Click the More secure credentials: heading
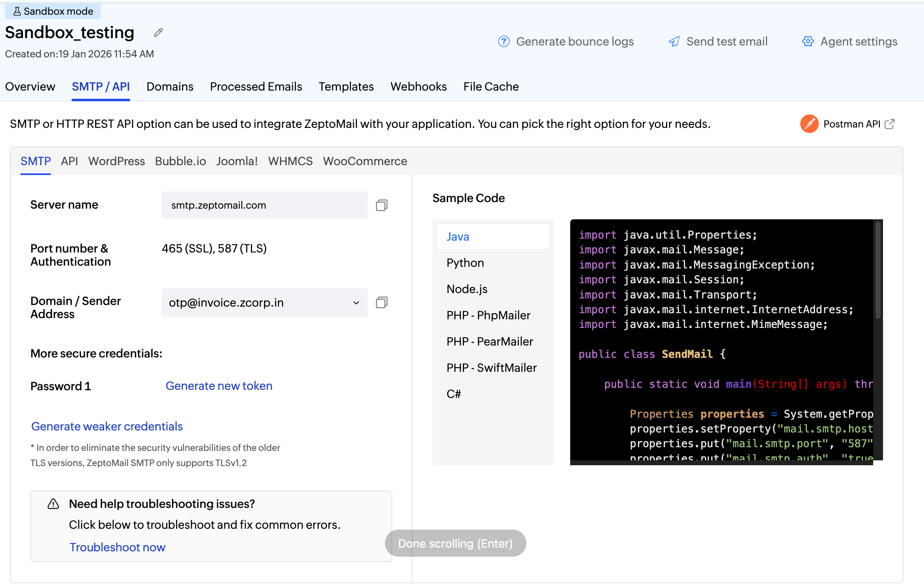Screen dimensions: 924x587 [x=96, y=353]
